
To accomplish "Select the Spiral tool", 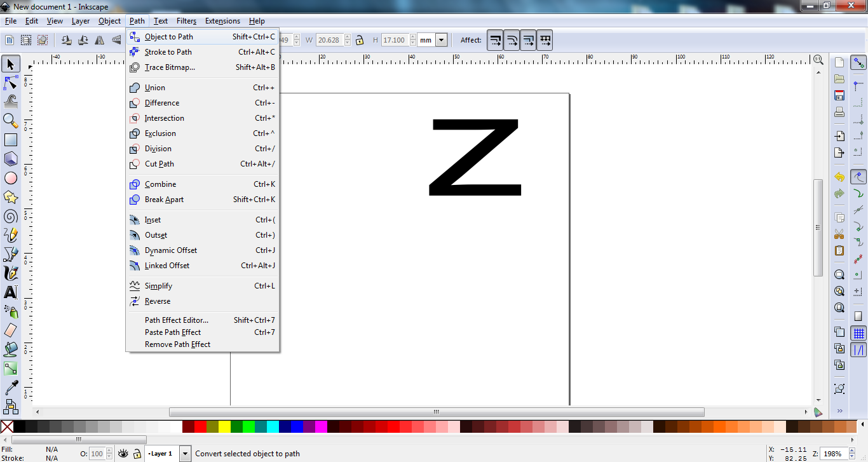I will [11, 216].
